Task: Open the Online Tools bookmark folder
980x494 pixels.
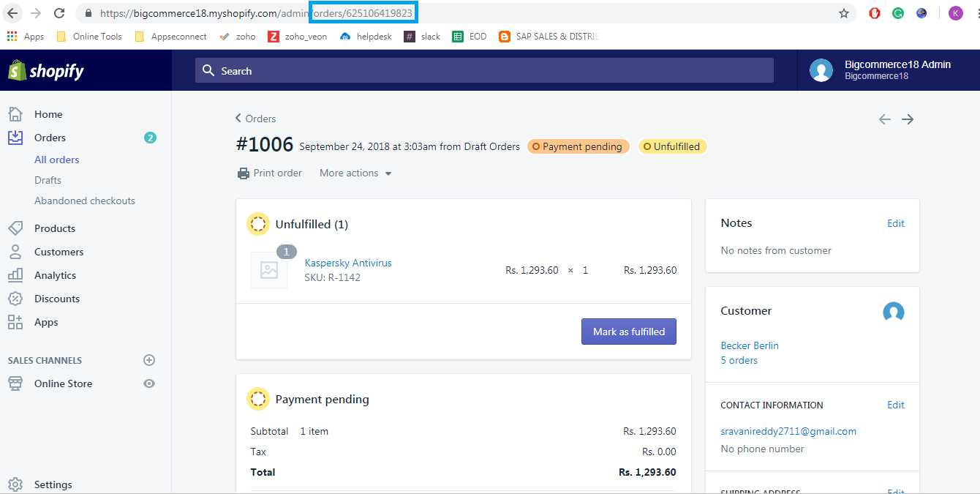Action: (x=88, y=36)
